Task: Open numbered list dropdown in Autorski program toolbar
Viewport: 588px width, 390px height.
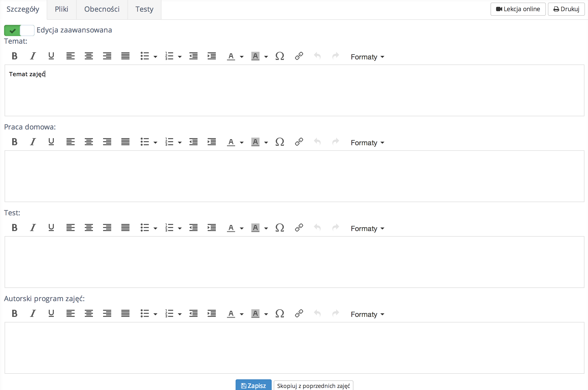Action: (x=180, y=314)
